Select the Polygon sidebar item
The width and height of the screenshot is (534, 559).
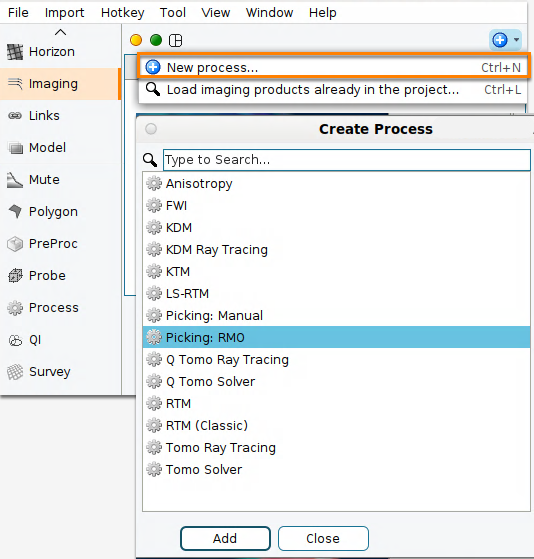60,211
